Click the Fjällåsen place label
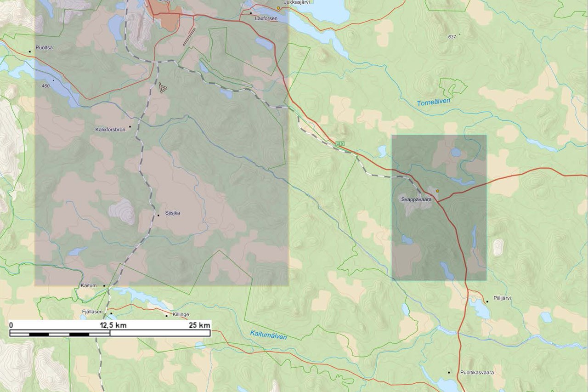 tap(92, 312)
